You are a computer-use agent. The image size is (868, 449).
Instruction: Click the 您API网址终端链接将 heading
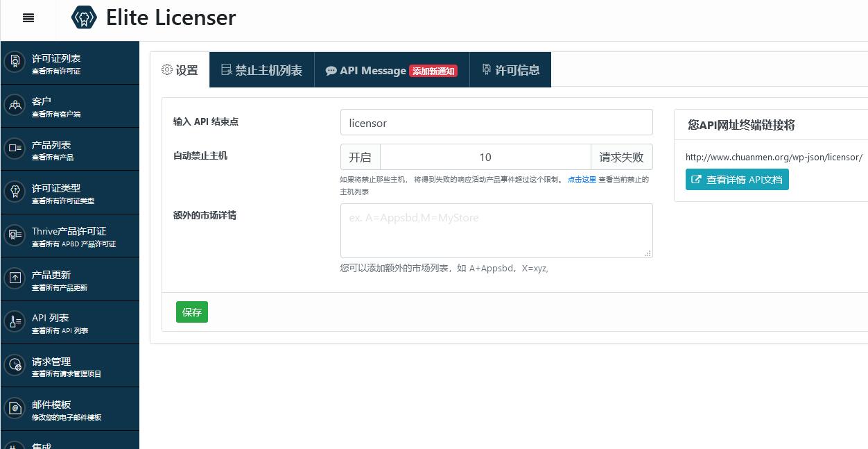[741, 125]
